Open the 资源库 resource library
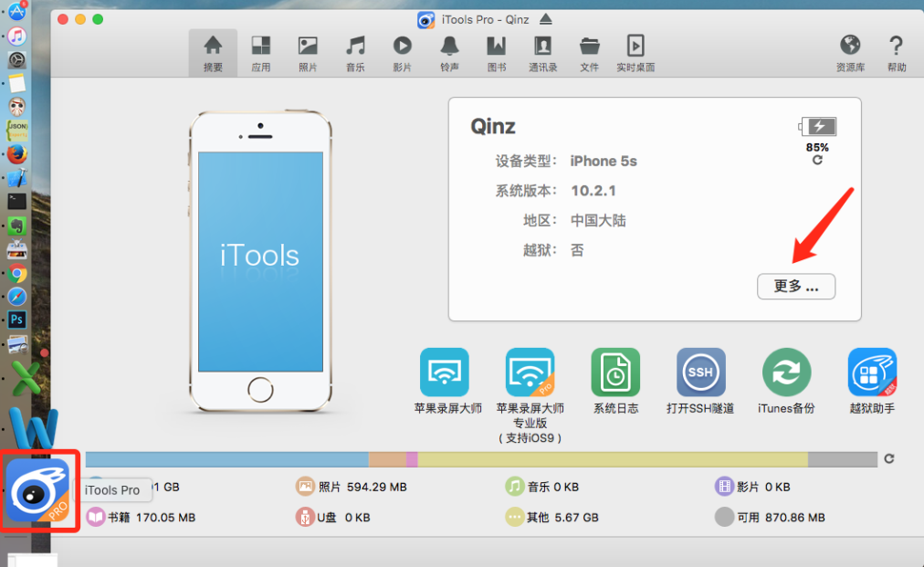The image size is (924, 567). pyautogui.click(x=850, y=53)
